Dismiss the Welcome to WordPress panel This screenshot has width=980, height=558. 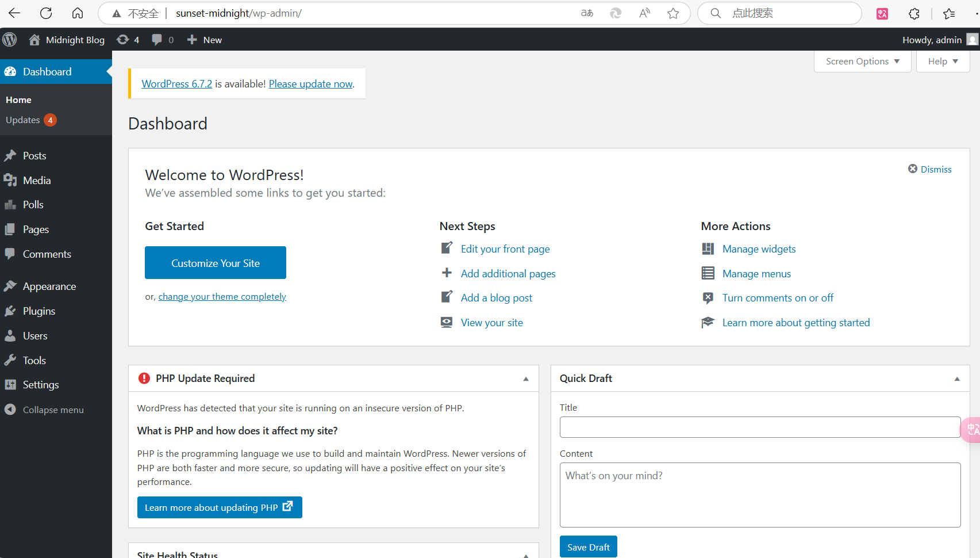(929, 169)
